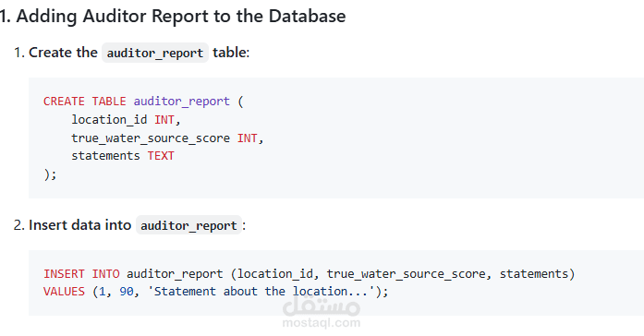Viewport: 644px width, 336px height.
Task: Click the auditor_report table name in CREATE statement
Action: [x=181, y=102]
